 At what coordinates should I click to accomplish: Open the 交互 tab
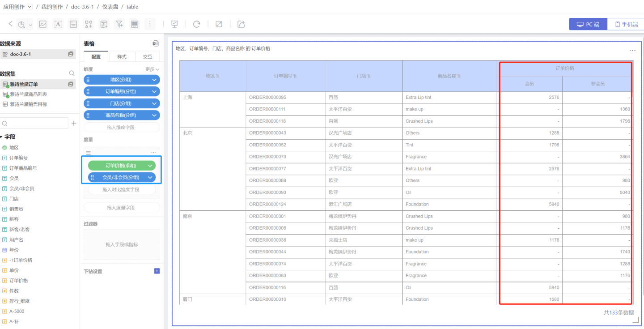click(147, 57)
